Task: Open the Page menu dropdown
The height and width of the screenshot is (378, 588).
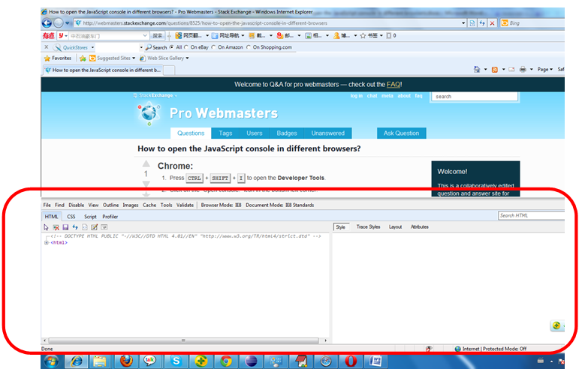Action: 544,69
